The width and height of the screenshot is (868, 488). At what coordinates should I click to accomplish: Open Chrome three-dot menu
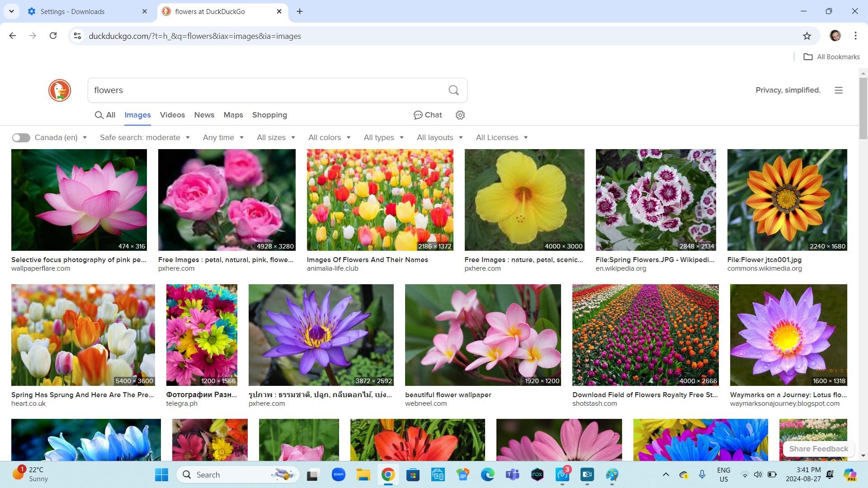pyautogui.click(x=855, y=36)
